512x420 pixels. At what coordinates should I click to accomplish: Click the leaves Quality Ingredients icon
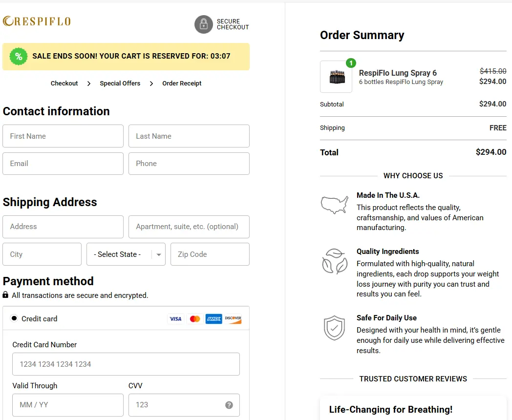point(335,261)
